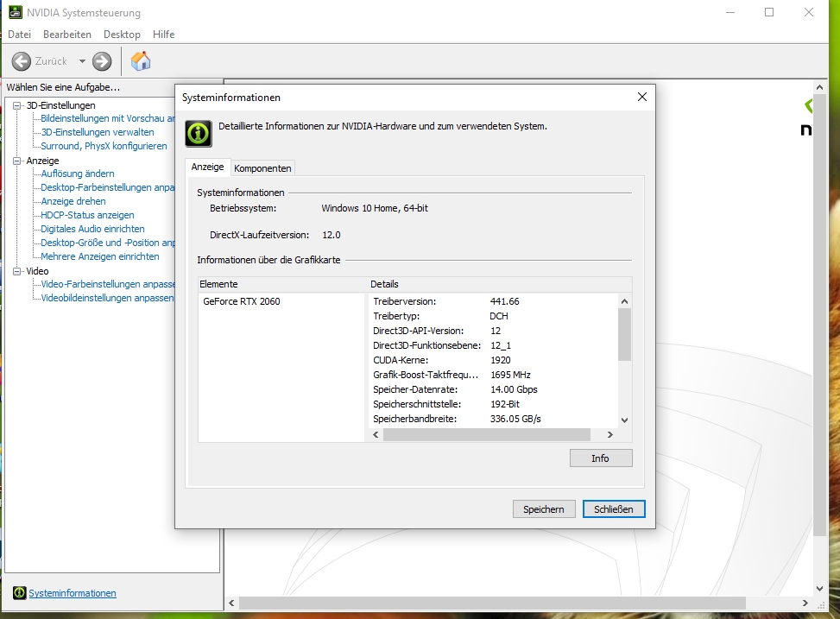
Task: Open Bildeinstellungen mit Vorschau task
Action: (x=108, y=118)
